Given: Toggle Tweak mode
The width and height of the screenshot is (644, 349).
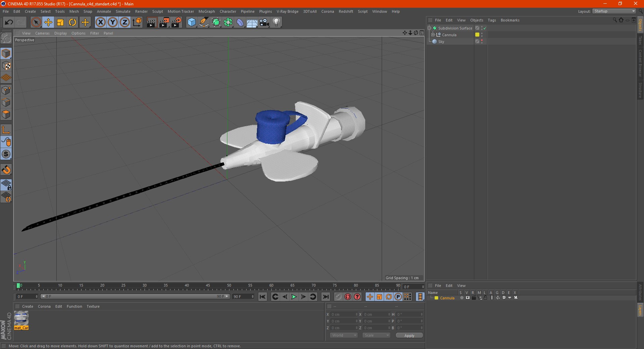Looking at the screenshot, I should coord(6,142).
